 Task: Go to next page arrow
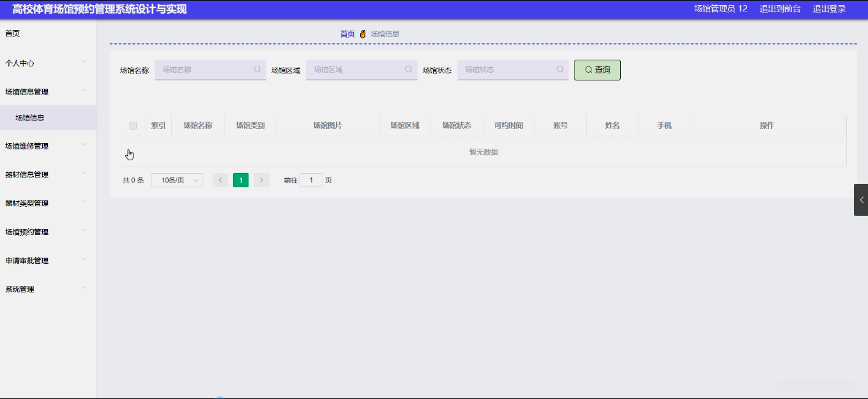[261, 180]
